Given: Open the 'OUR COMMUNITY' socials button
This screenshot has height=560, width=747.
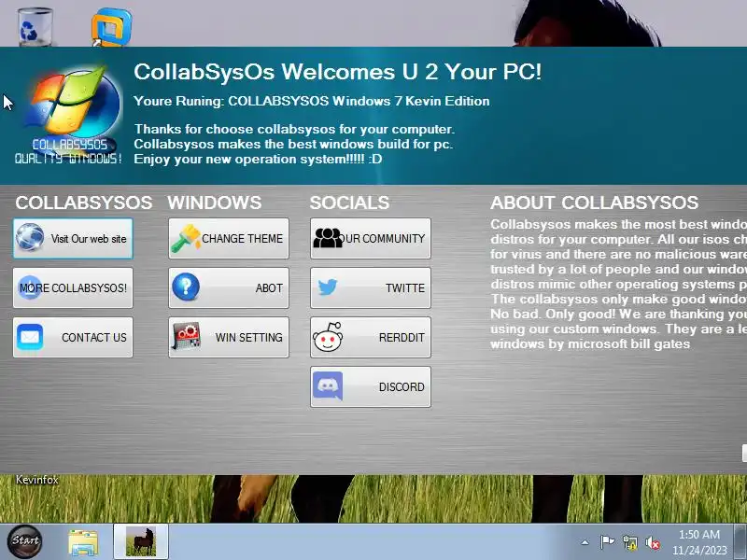Looking at the screenshot, I should tap(371, 239).
